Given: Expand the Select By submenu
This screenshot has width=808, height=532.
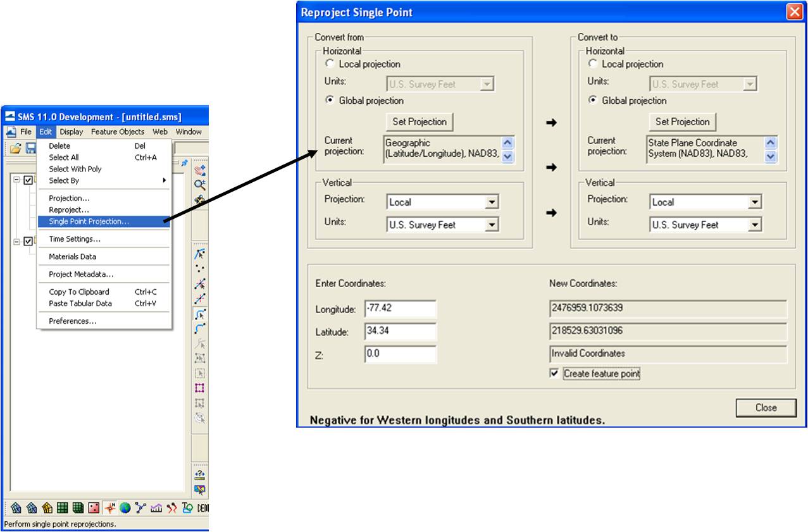Looking at the screenshot, I should pos(104,180).
